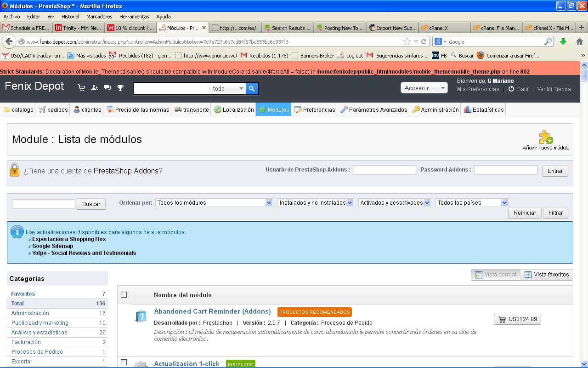Switch to the Trinity - Mini Ne... browser tab
Viewport: 588px width, 368px height.
click(x=79, y=28)
